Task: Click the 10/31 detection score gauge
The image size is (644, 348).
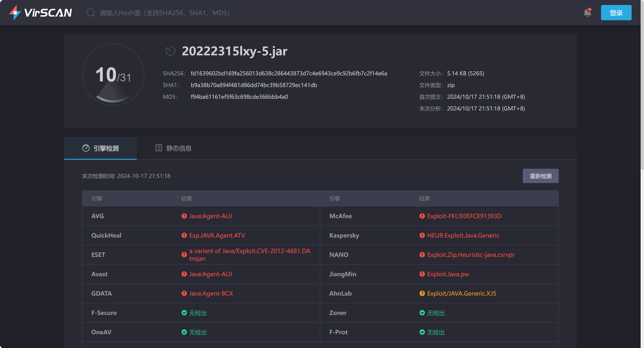Action: tap(113, 75)
